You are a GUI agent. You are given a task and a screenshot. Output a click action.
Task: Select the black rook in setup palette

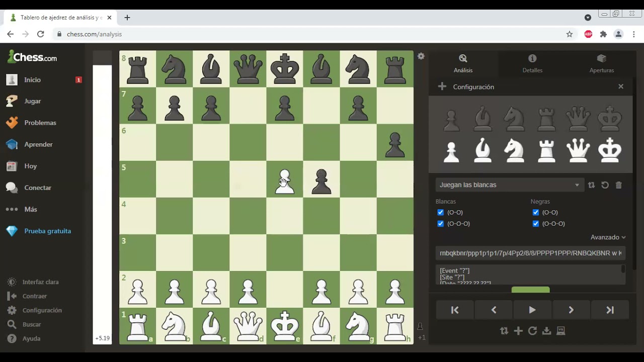click(546, 120)
